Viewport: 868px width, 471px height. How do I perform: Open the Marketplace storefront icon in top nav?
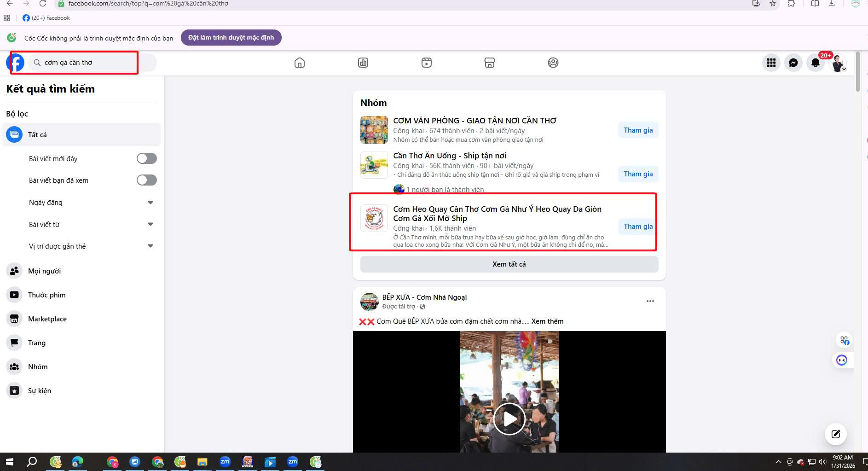(x=490, y=63)
